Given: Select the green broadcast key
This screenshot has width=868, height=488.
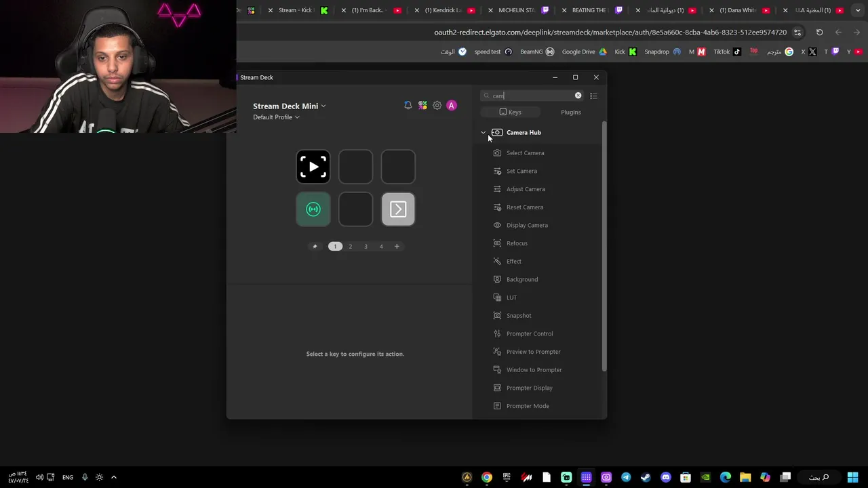Looking at the screenshot, I should [x=313, y=209].
